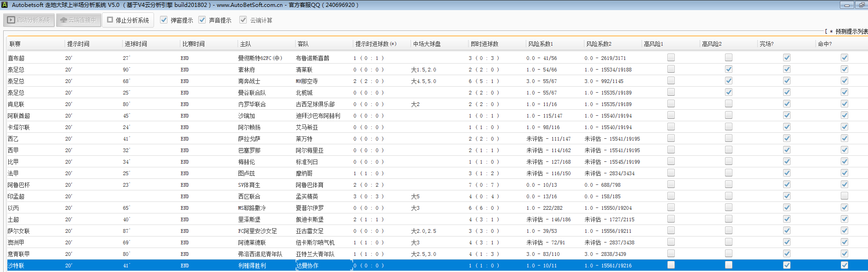The height and width of the screenshot is (272, 868).
Task: Click the 达曼协作 cell in highlighted row
Action: pyautogui.click(x=307, y=266)
